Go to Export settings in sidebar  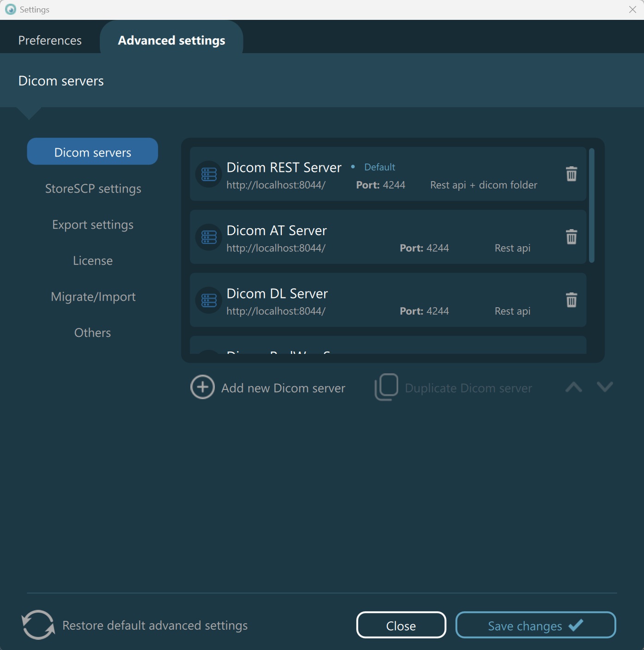pos(93,225)
